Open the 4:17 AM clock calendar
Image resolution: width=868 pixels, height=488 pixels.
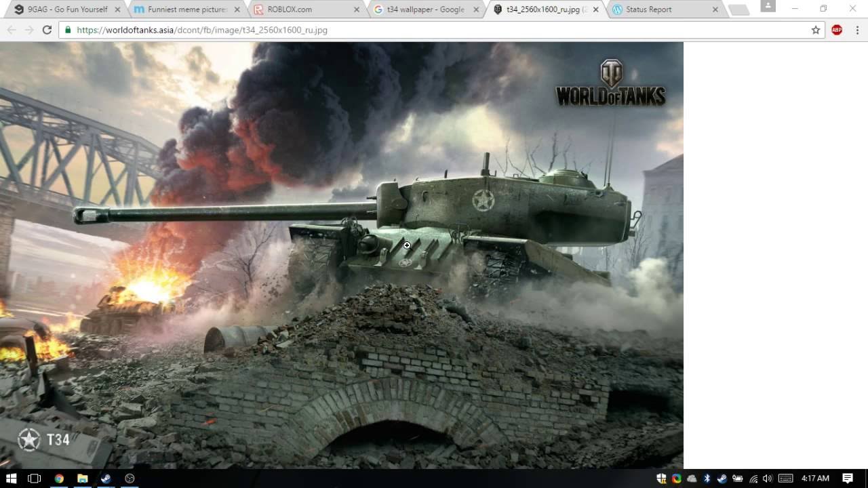tap(815, 479)
